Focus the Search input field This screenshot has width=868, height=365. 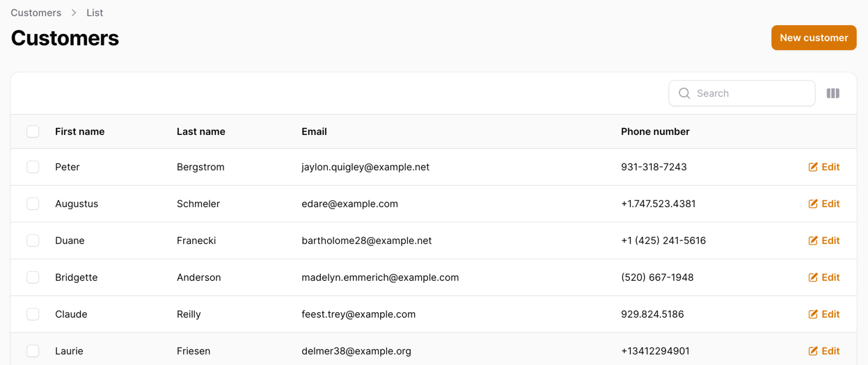pos(742,93)
